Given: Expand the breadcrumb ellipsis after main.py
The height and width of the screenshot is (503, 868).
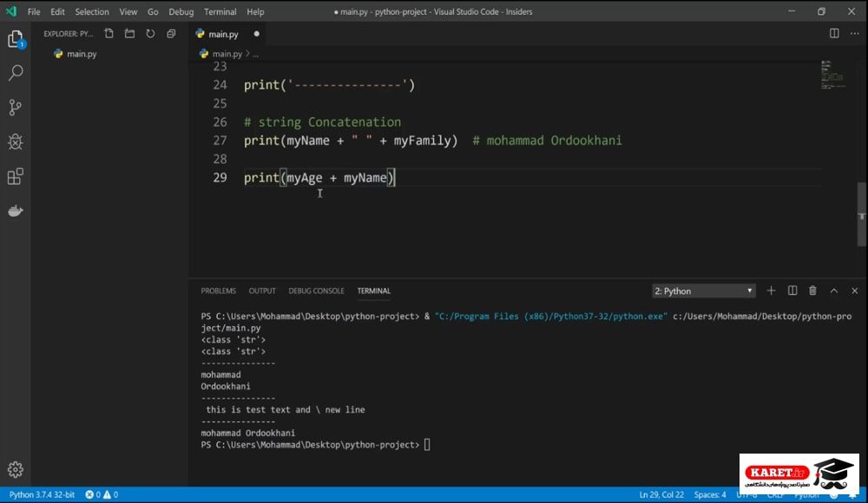Looking at the screenshot, I should 255,55.
